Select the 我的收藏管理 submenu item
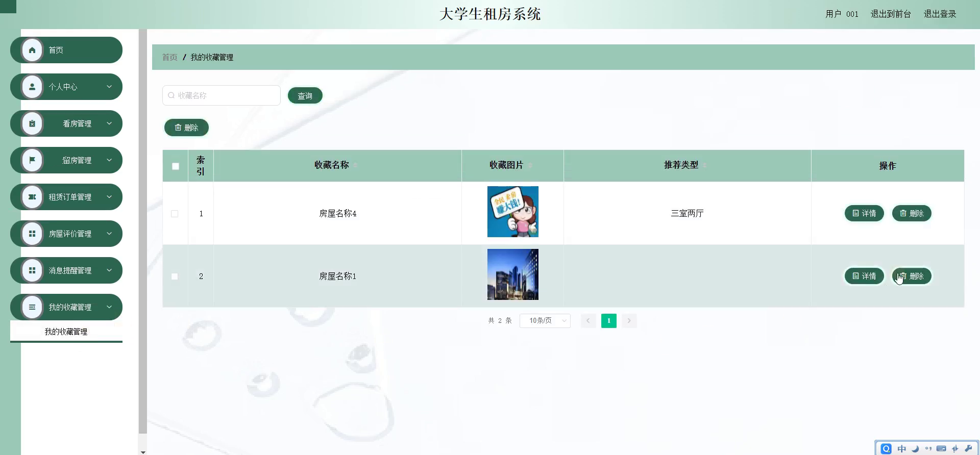This screenshot has width=980, height=455. coord(66,332)
